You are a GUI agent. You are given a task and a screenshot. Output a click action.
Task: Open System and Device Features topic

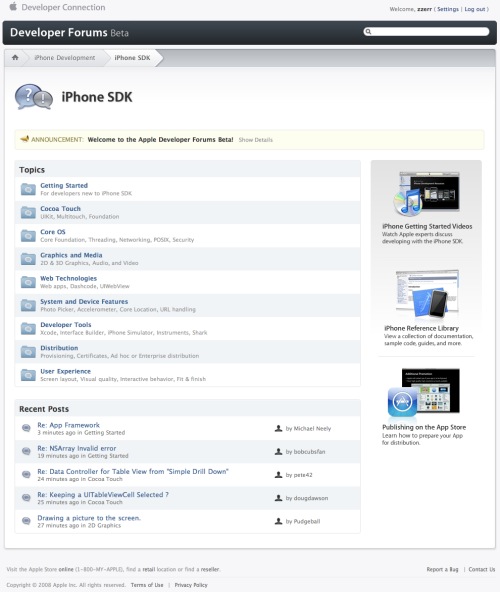click(84, 301)
